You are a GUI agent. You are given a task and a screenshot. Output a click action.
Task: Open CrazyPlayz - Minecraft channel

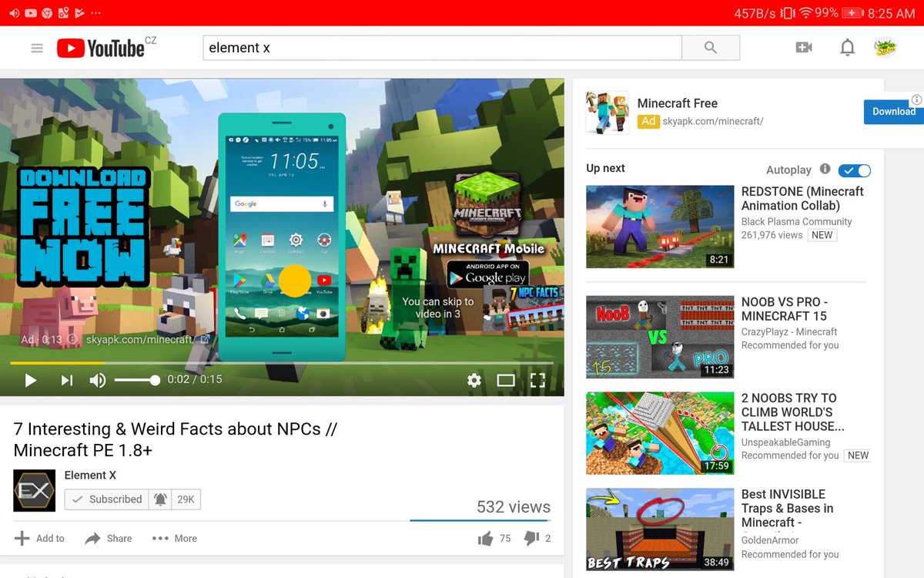point(789,332)
